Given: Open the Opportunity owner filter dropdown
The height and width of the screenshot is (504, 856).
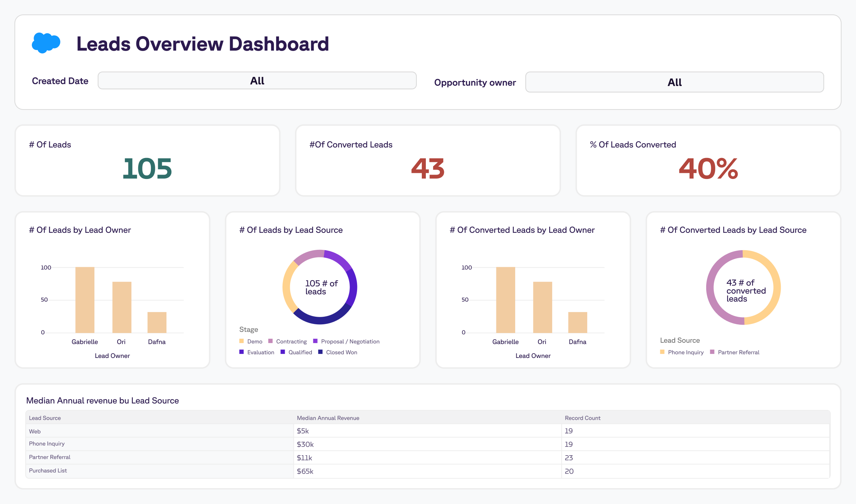Looking at the screenshot, I should pyautogui.click(x=674, y=82).
